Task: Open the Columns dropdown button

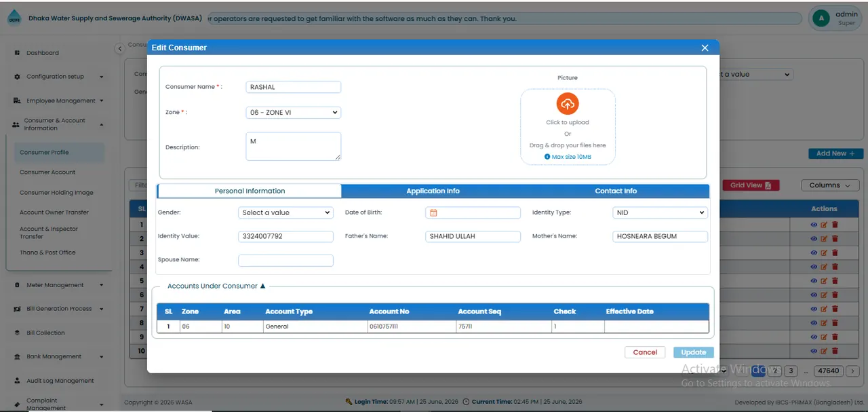Action: pyautogui.click(x=830, y=185)
